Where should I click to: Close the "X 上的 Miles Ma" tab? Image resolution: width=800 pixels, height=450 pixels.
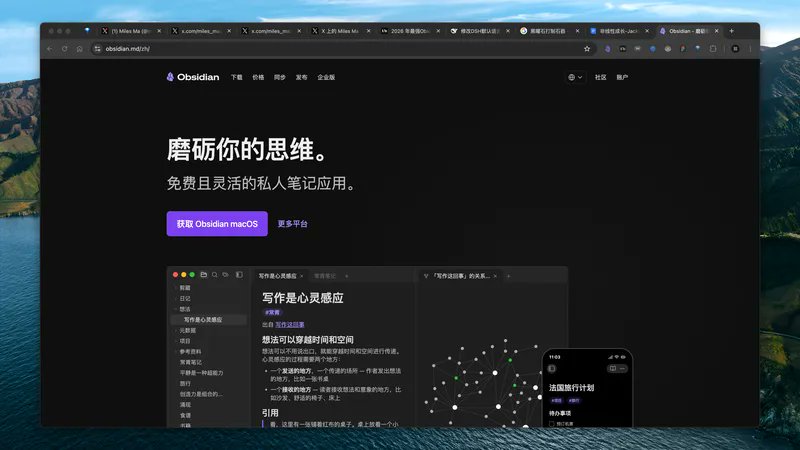[368, 31]
